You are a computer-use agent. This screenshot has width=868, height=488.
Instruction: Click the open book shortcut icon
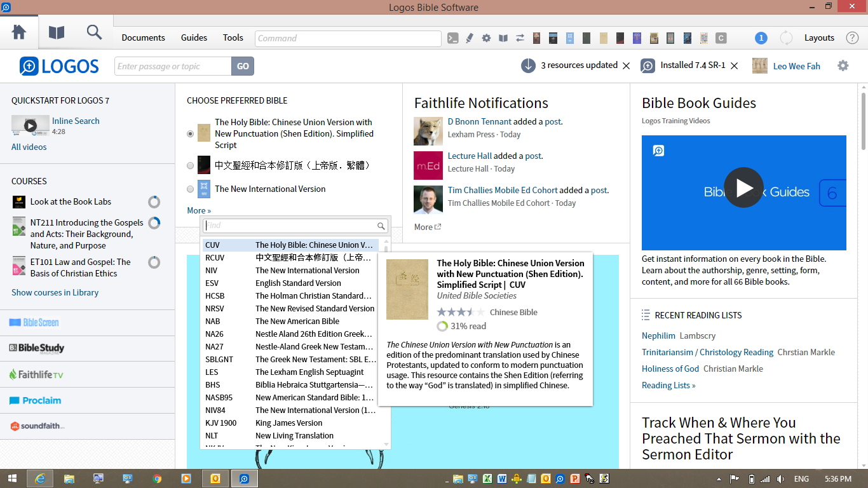click(503, 38)
